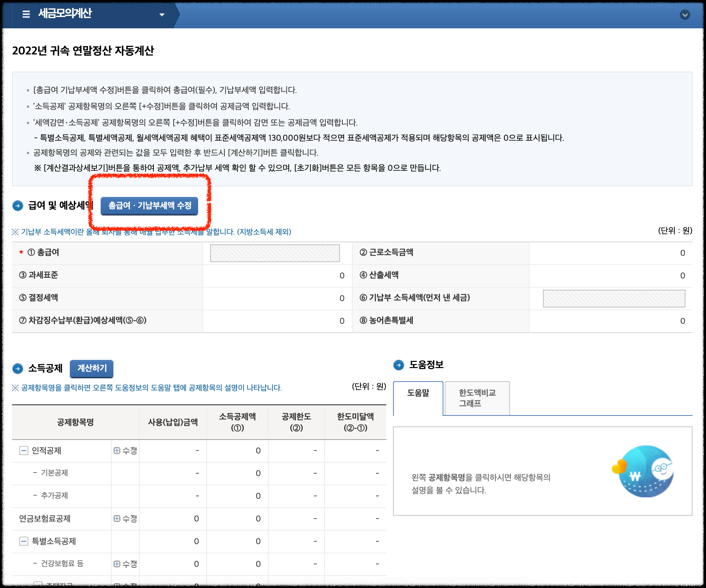
Task: Click the 추가공제 item name
Action: (x=54, y=496)
